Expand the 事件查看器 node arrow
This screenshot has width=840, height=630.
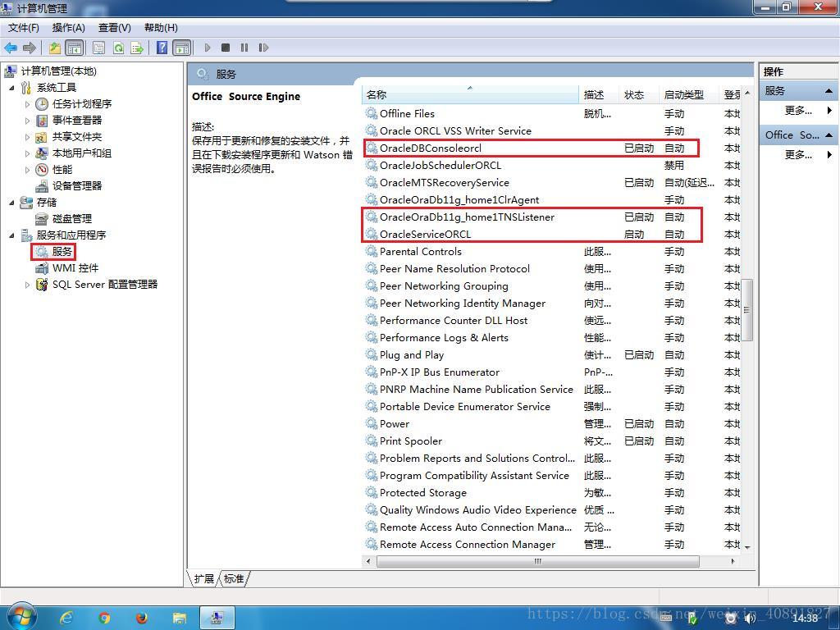27,121
